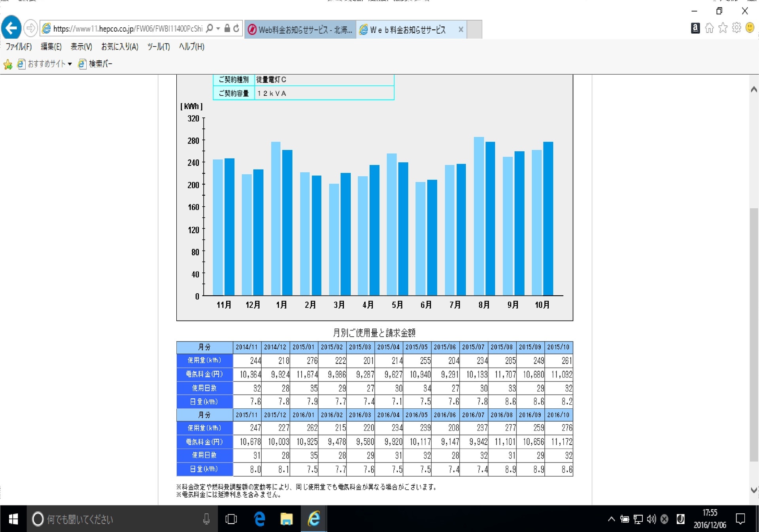Open the 表示(V) menu
Image resolution: width=759 pixels, height=532 pixels.
[x=81, y=47]
